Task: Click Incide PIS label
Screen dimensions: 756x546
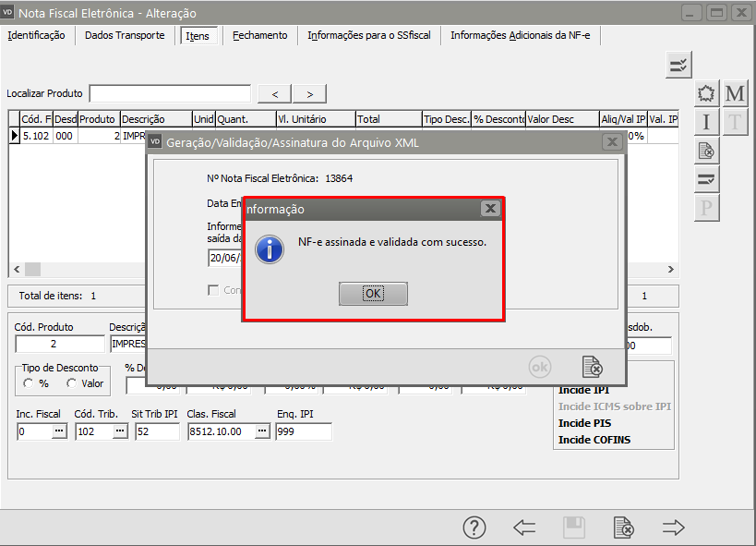Action: pos(584,423)
